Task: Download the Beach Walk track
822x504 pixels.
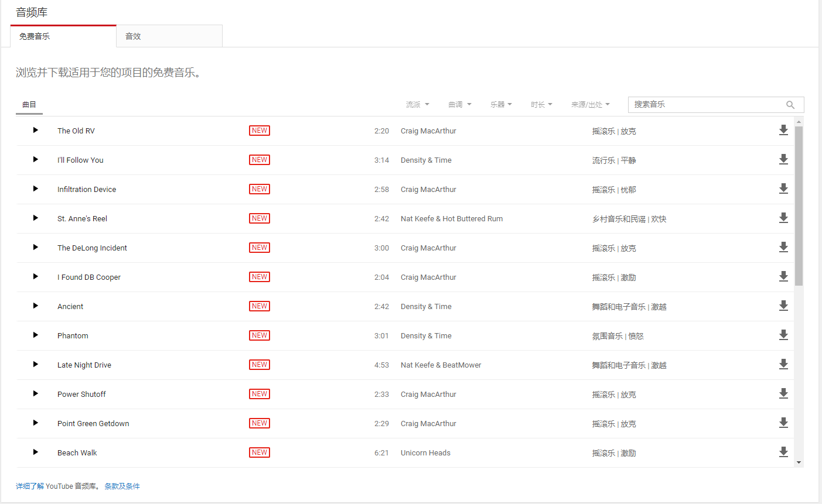Action: pos(783,452)
